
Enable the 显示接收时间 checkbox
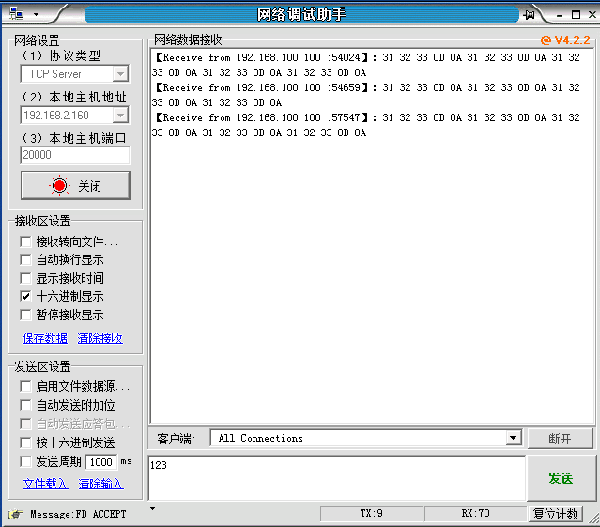pyautogui.click(x=26, y=279)
